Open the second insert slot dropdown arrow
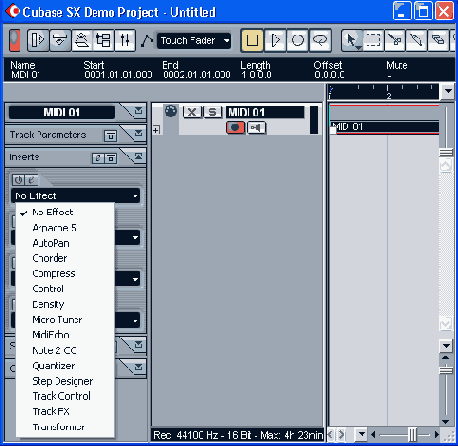 [135, 238]
